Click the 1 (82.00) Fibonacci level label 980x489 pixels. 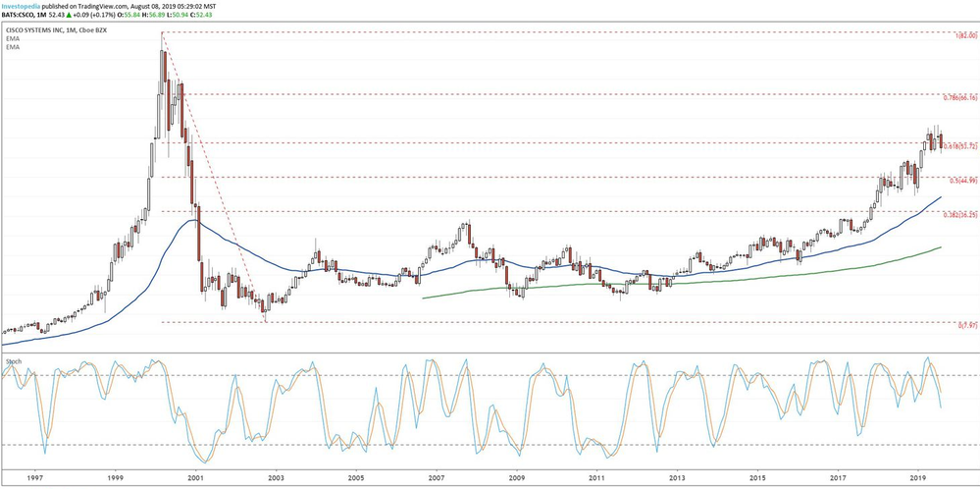(x=963, y=35)
